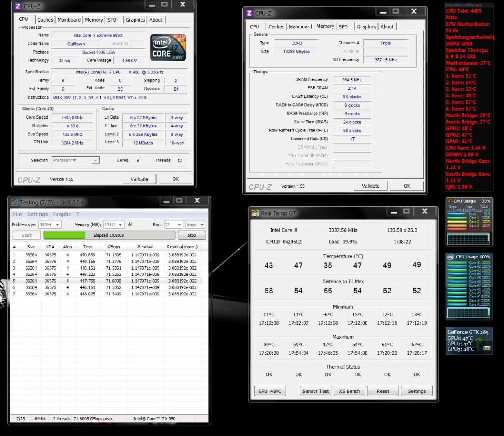
Task: Switch to CPU tab in CPU-Z Memory window
Action: pos(254,27)
